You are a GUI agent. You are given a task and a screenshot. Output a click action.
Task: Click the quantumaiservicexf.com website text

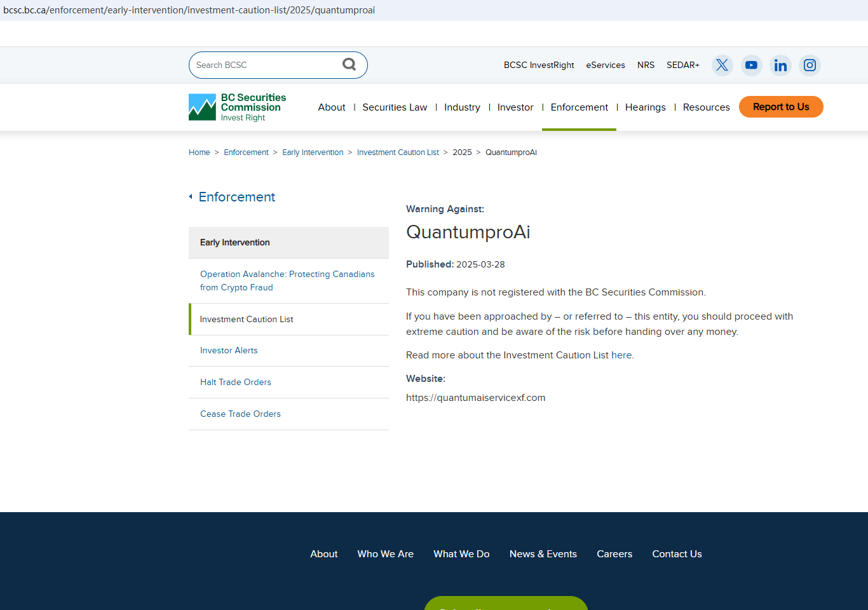click(476, 398)
